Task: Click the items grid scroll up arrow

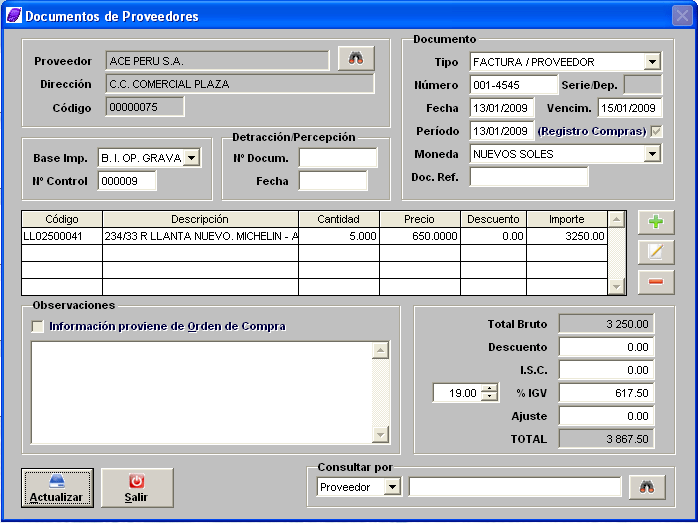Action: point(617,219)
